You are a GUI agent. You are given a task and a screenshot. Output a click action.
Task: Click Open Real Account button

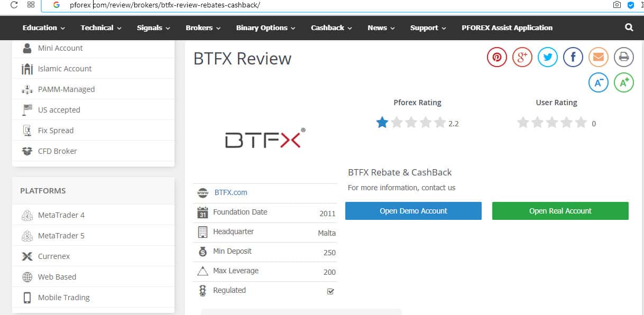560,211
